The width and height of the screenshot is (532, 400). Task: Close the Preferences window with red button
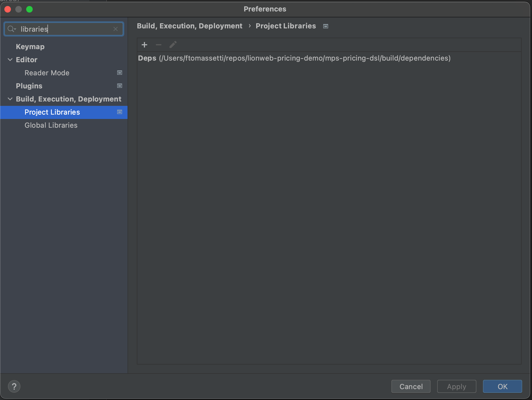pyautogui.click(x=8, y=9)
